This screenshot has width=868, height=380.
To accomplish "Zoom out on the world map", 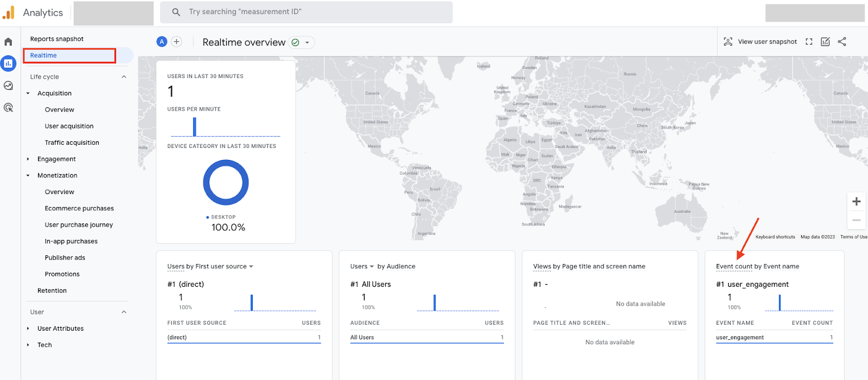I will coord(857,220).
